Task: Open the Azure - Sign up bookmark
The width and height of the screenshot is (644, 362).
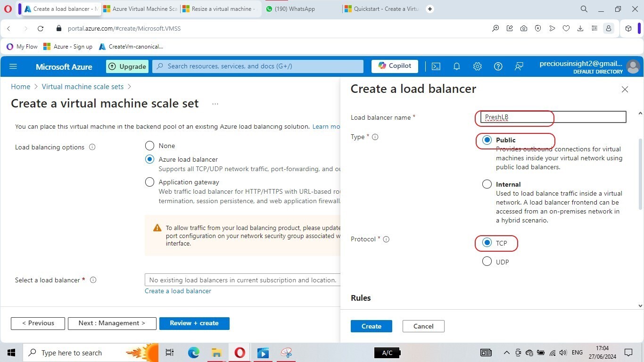Action: click(x=68, y=47)
